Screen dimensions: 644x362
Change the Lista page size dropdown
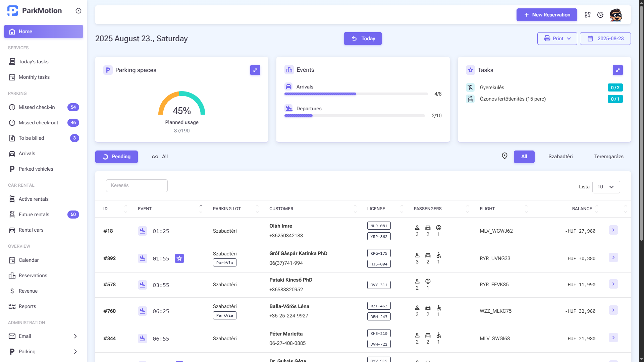pyautogui.click(x=606, y=187)
